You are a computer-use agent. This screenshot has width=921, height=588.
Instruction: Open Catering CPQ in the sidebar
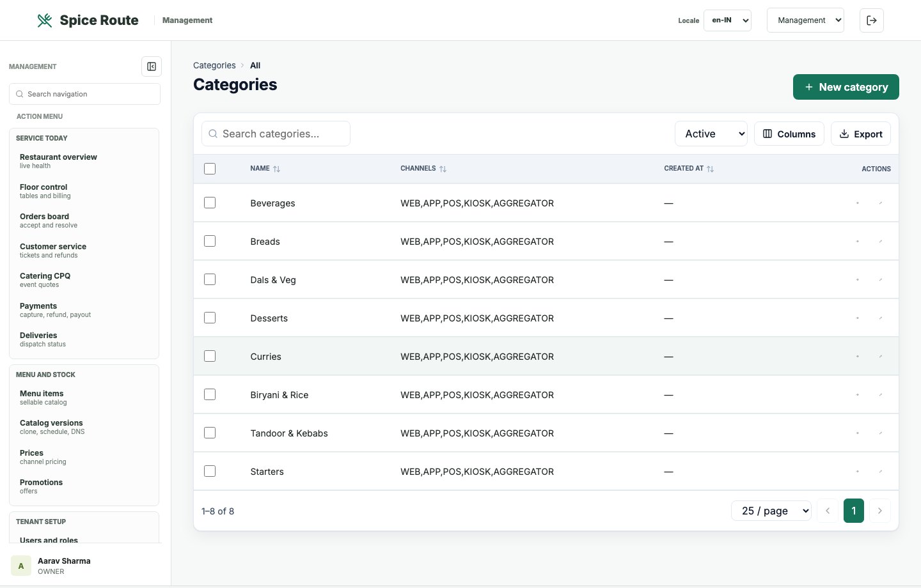point(84,280)
